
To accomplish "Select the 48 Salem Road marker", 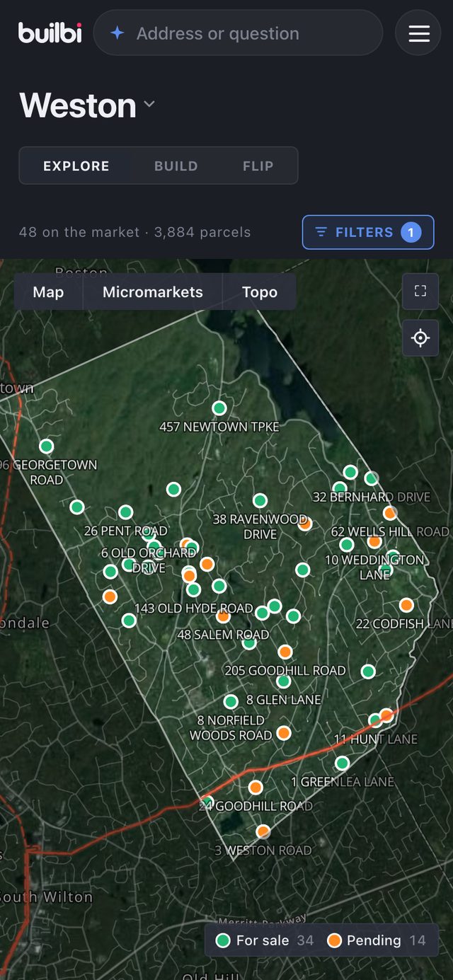I will pyautogui.click(x=223, y=616).
